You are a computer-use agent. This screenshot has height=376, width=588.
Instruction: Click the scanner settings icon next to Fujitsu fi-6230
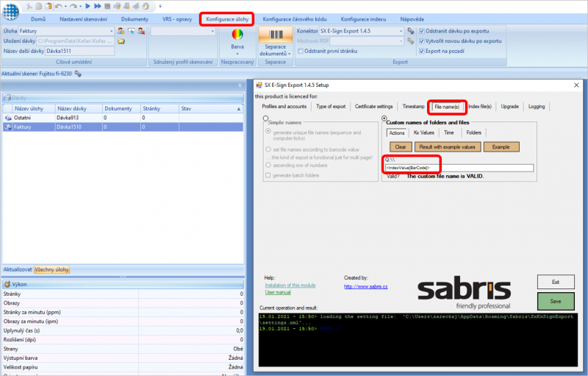tap(78, 74)
